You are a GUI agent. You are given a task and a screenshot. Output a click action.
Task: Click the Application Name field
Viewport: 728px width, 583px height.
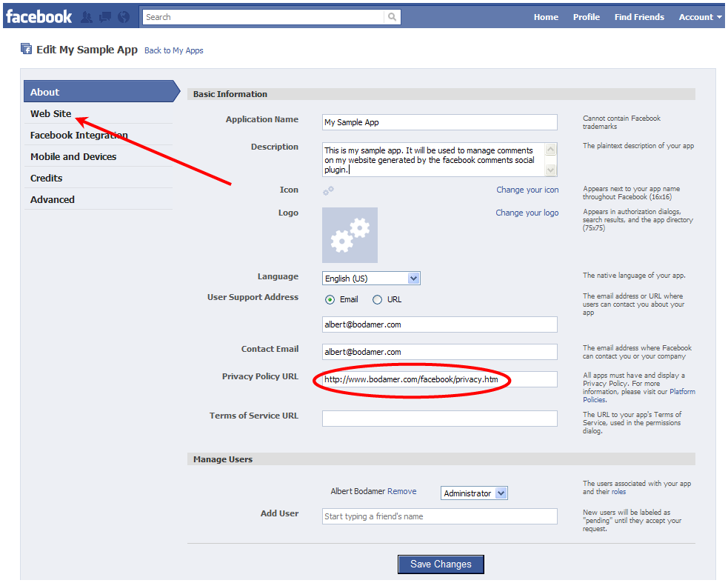tap(440, 122)
